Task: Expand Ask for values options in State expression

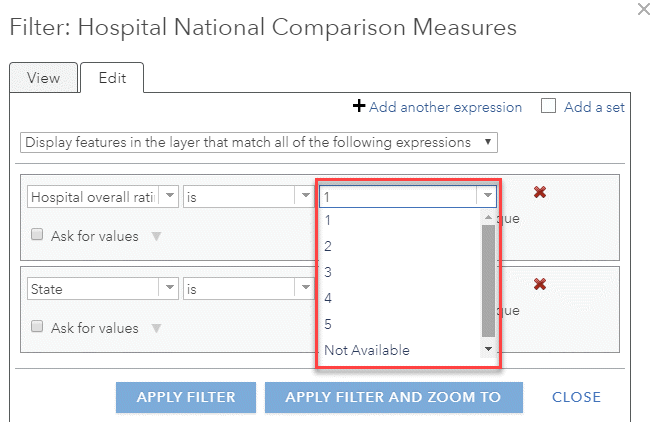Action: click(x=155, y=328)
